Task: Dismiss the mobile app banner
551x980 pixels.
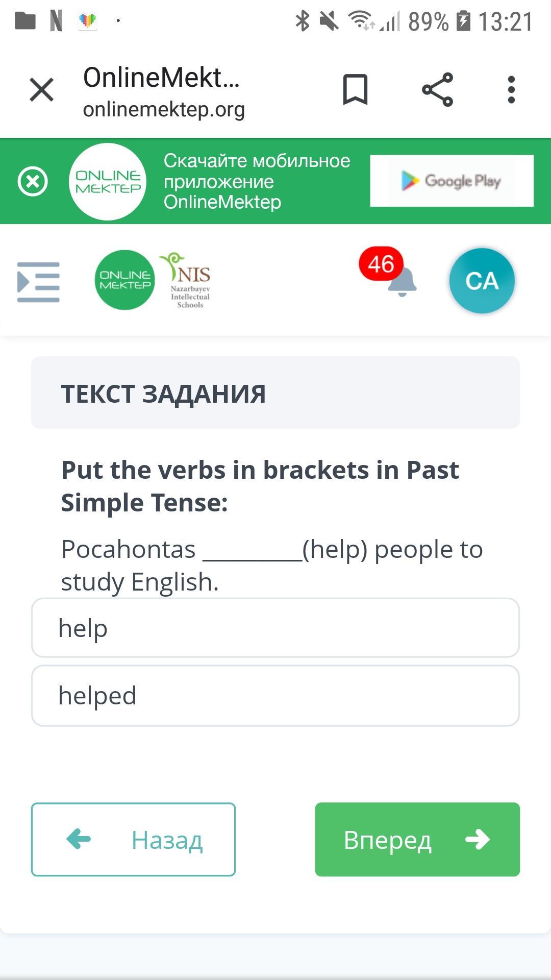Action: (x=33, y=181)
